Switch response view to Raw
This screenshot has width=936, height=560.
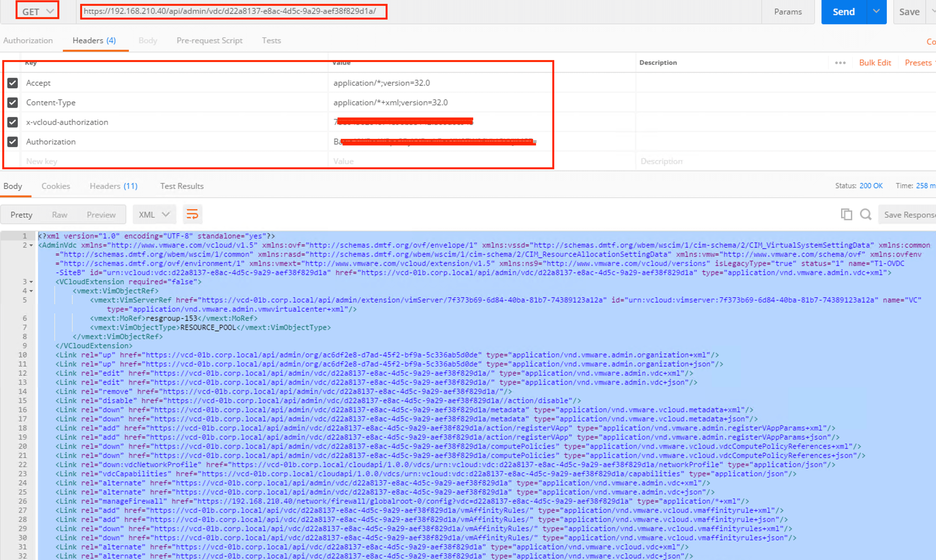[59, 215]
